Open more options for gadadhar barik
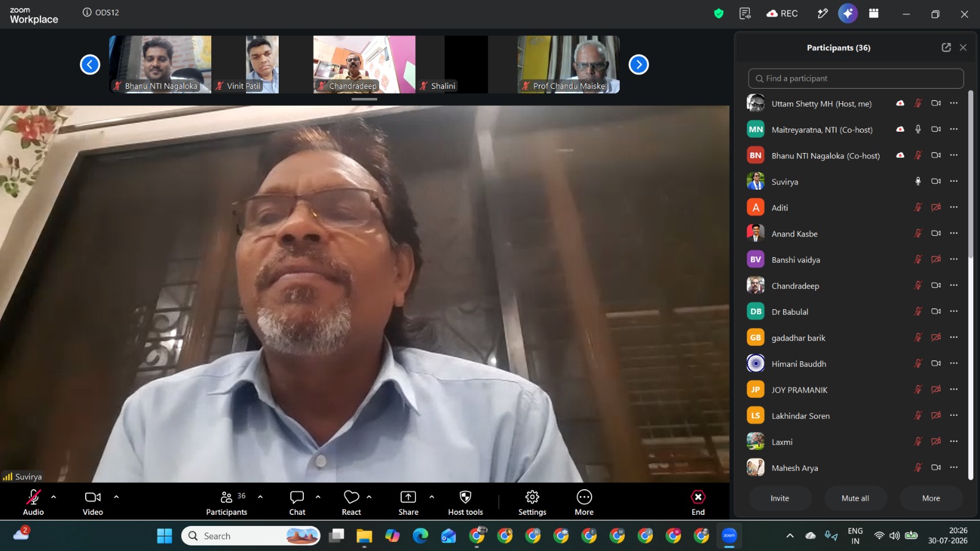The image size is (980, 551). 954,337
